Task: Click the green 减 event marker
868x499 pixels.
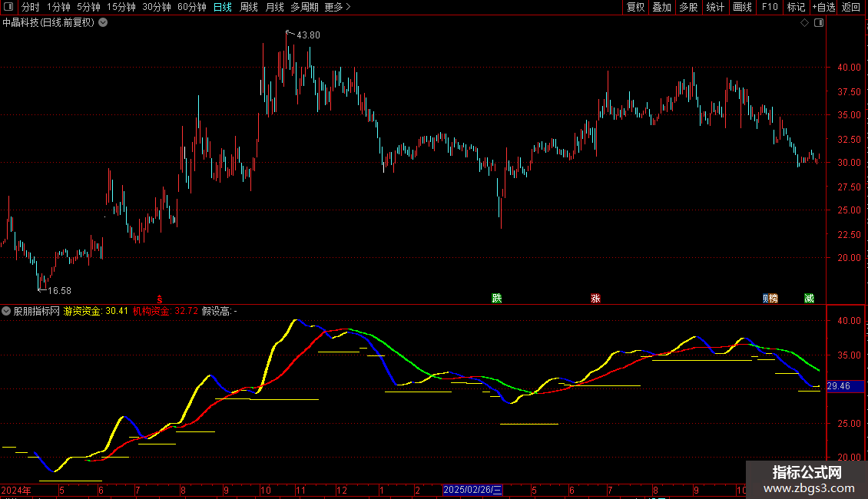Action: [809, 298]
